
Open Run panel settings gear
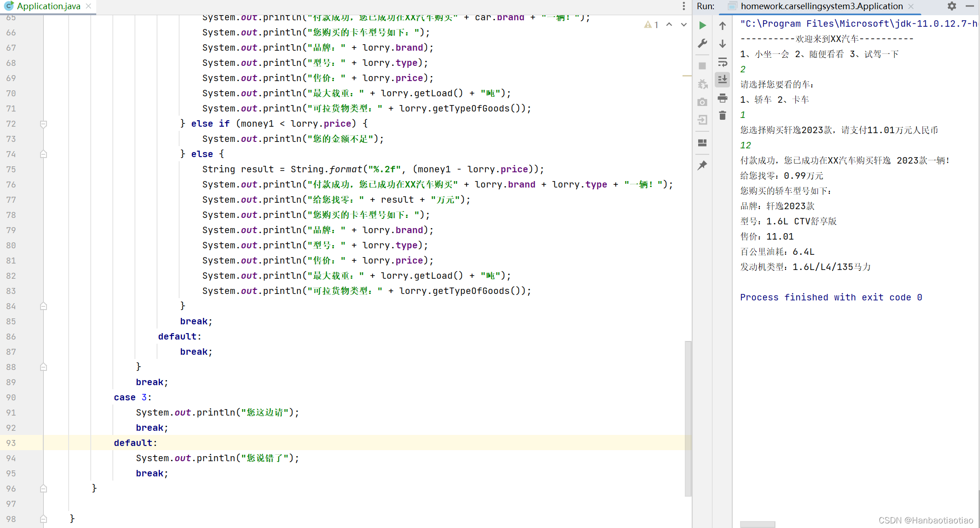pos(952,6)
